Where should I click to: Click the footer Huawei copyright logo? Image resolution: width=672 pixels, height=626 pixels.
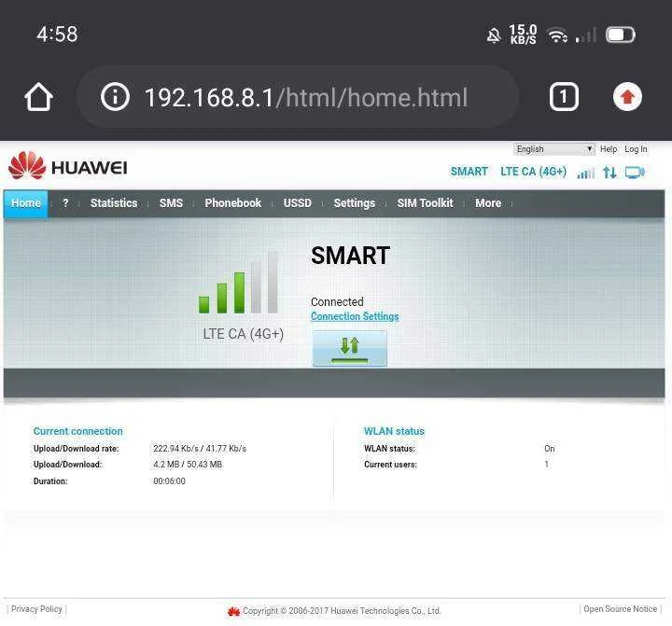[233, 611]
